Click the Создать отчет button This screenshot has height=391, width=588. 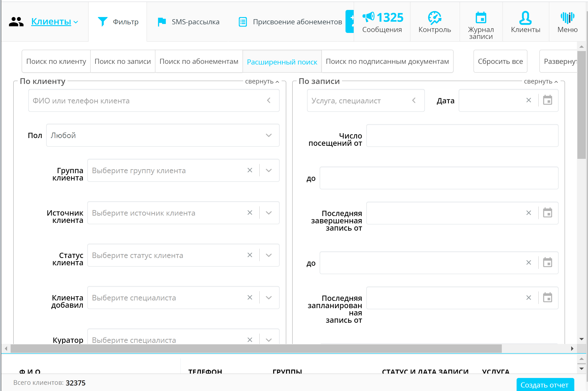point(545,385)
